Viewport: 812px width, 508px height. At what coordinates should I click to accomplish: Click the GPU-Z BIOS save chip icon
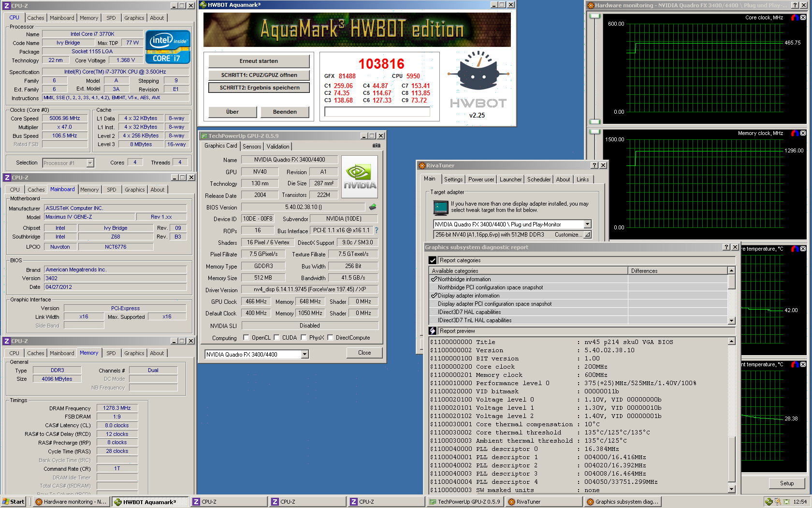pyautogui.click(x=373, y=207)
